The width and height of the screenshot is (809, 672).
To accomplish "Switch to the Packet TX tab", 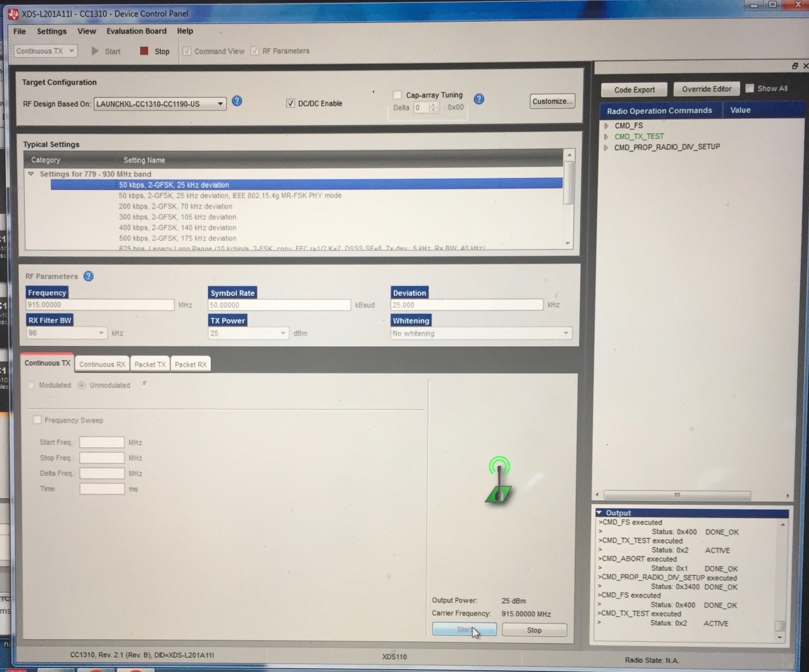I will coord(150,364).
